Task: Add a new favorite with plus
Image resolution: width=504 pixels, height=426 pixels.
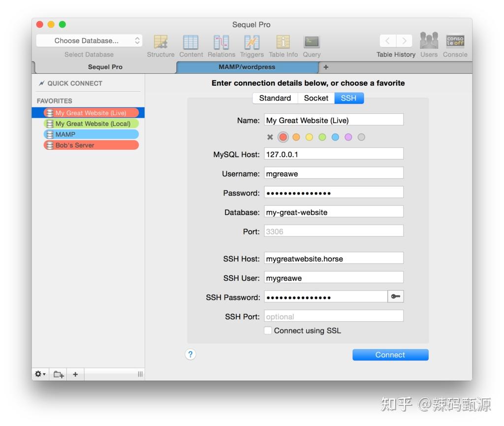Action: [x=75, y=374]
